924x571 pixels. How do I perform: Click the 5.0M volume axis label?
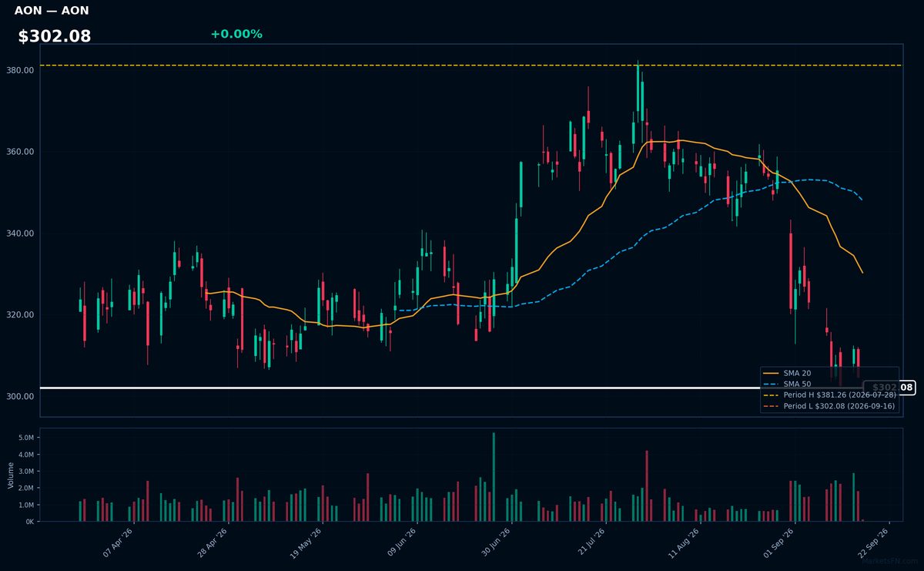[26, 438]
